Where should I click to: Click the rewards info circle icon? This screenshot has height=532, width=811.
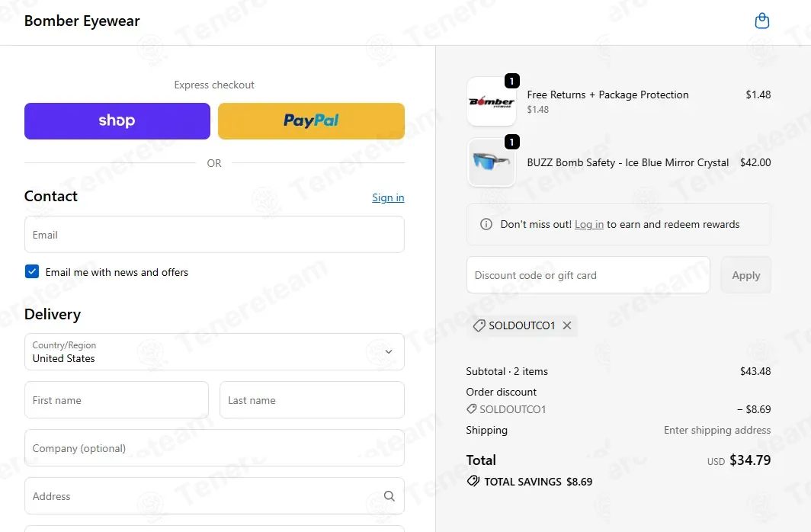point(486,224)
